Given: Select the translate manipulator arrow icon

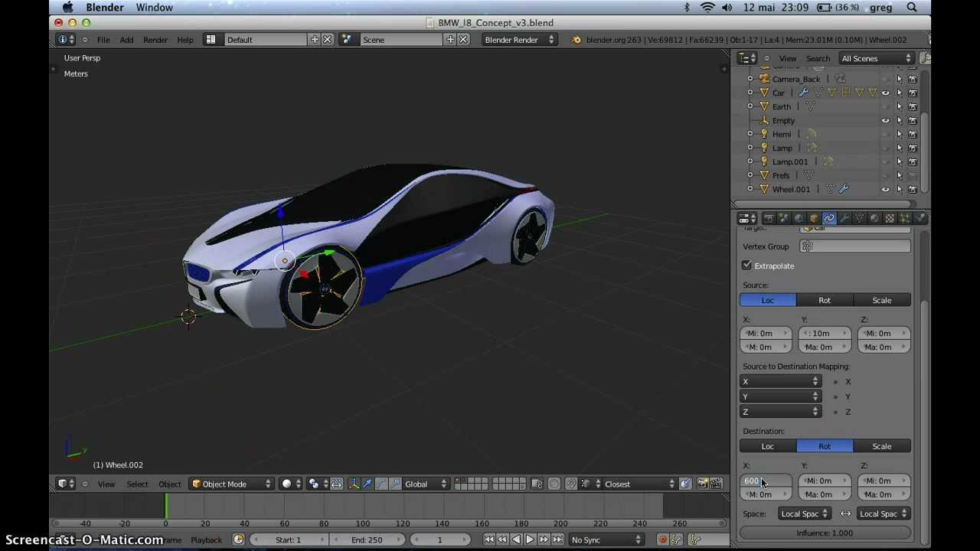Looking at the screenshot, I should pos(367,484).
